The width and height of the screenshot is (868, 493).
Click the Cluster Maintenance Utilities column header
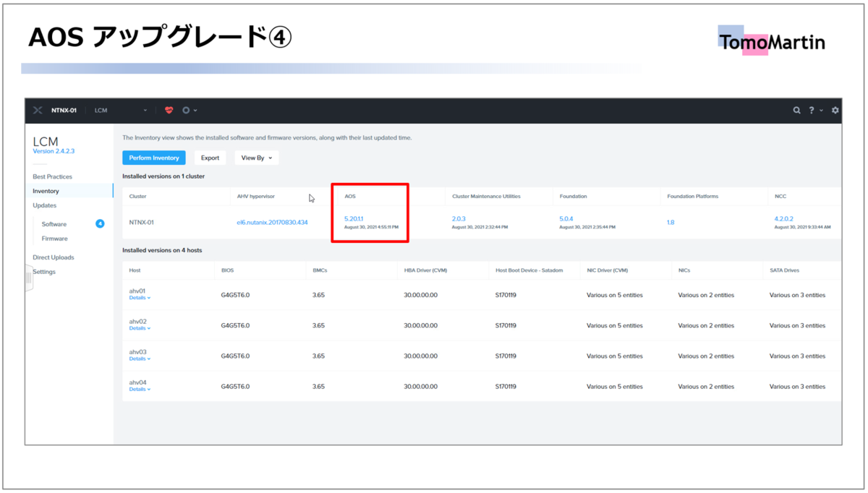coord(486,197)
